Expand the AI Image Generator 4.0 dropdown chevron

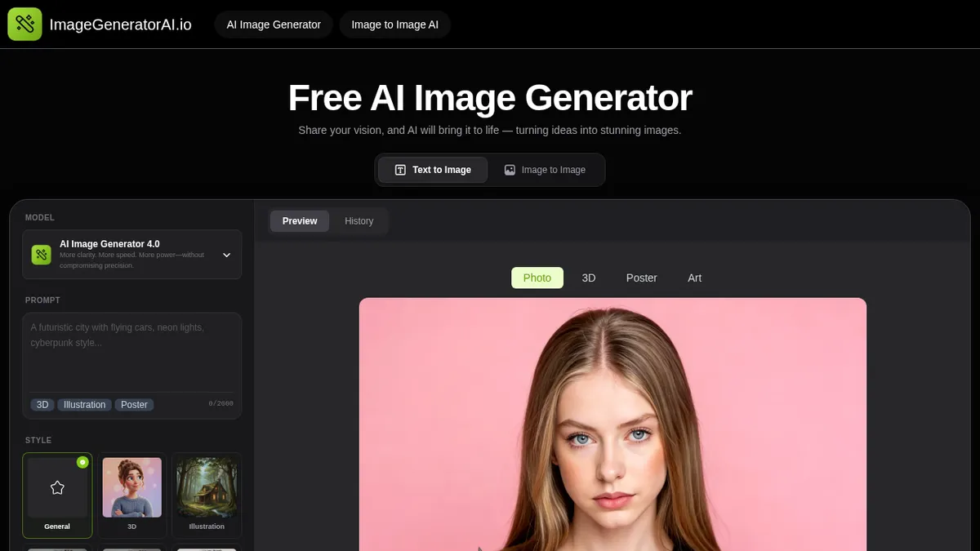tap(227, 255)
